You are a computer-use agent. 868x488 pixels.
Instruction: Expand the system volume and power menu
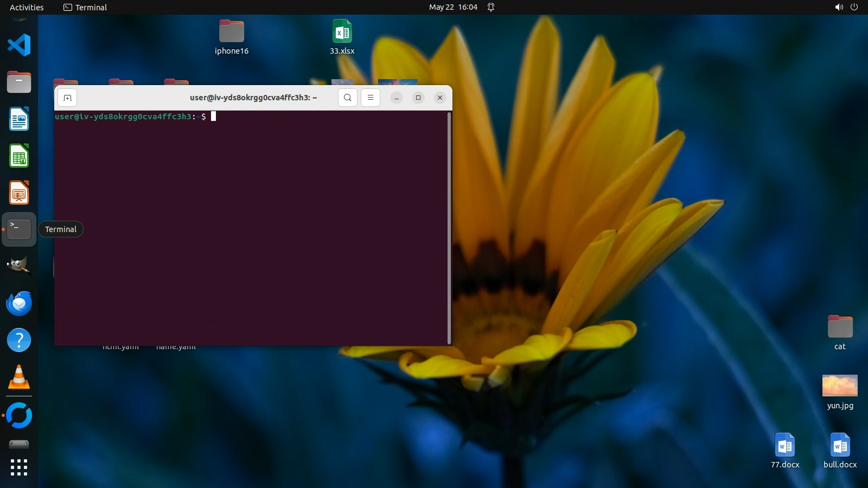(x=846, y=7)
